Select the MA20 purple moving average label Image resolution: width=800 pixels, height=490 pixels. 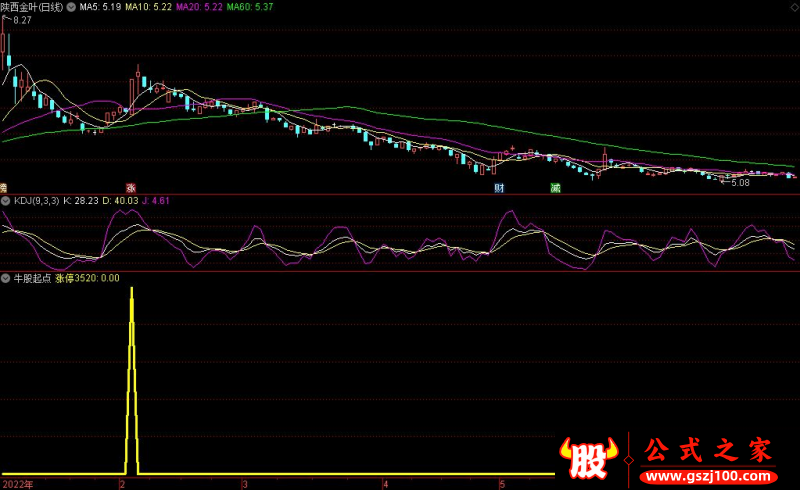click(199, 7)
